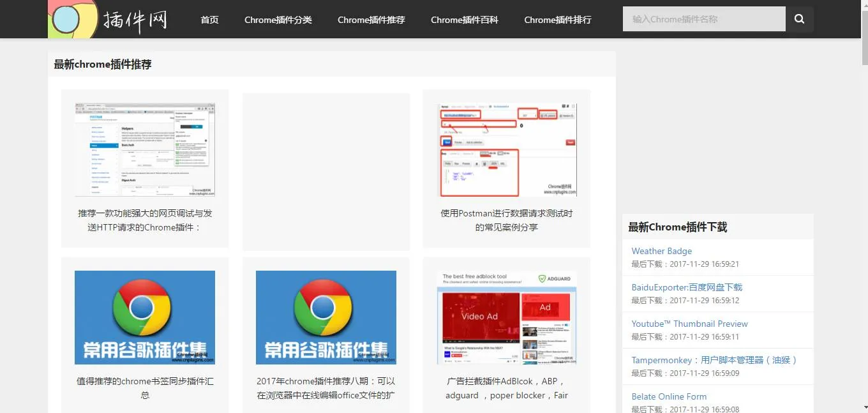Click the search magnifier icon button
The image size is (868, 413).
tap(799, 19)
